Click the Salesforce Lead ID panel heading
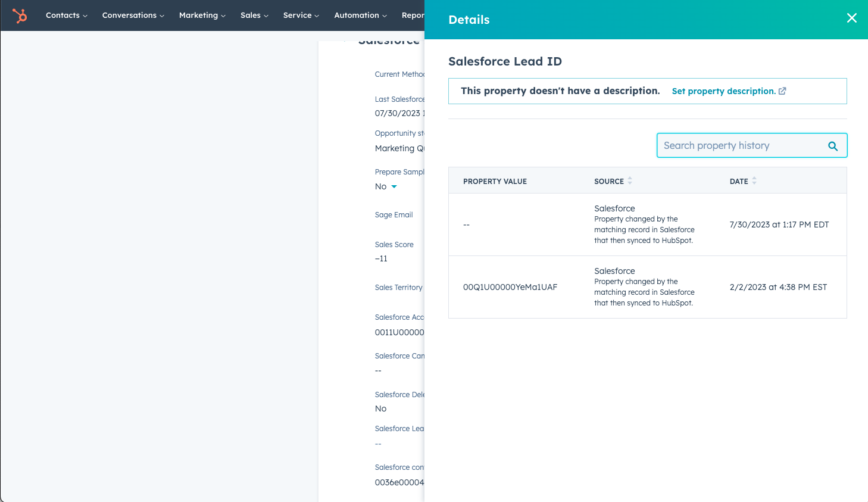 [x=505, y=61]
